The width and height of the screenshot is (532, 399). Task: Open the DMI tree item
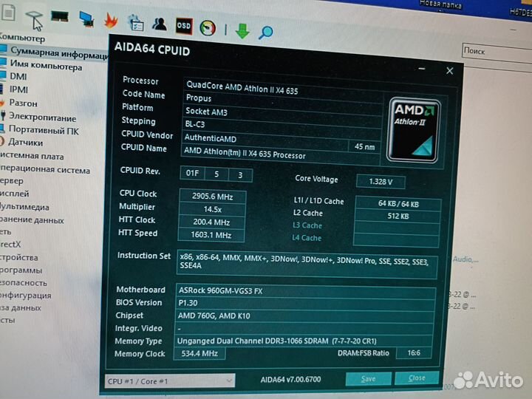pyautogui.click(x=18, y=76)
